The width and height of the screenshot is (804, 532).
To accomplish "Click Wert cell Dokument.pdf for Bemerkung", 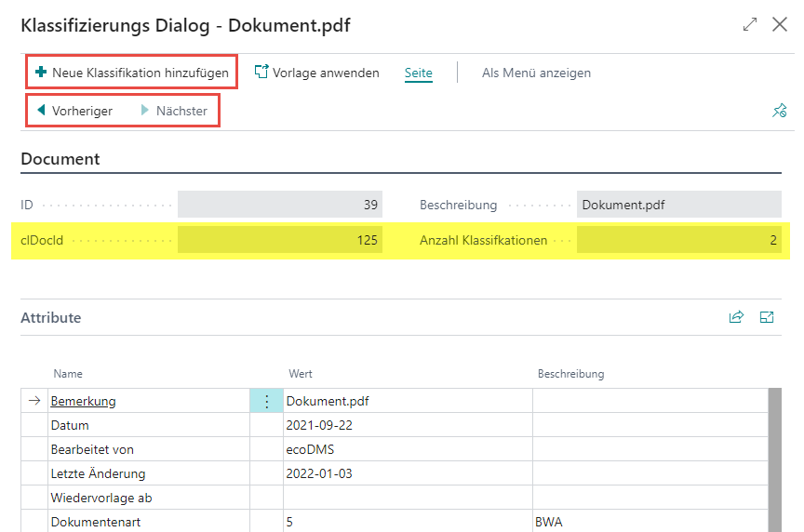I will (408, 401).
